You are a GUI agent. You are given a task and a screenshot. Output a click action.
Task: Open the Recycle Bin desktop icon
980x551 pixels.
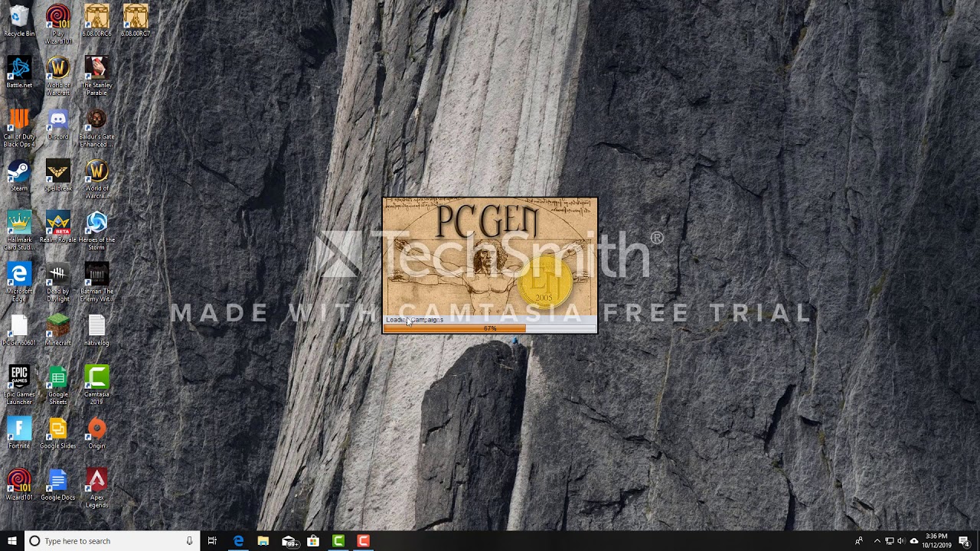(19, 21)
